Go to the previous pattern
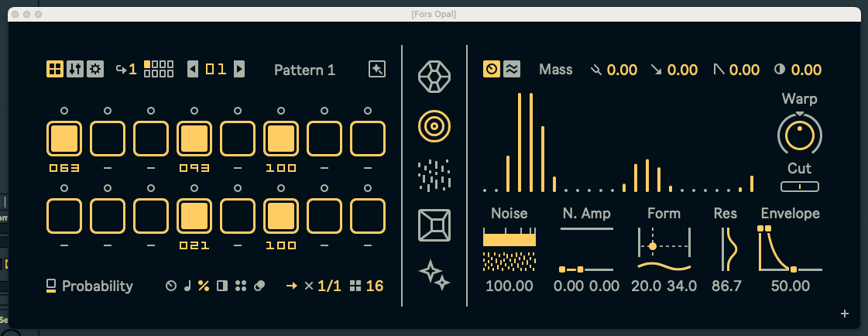Viewport: 868px width, 336px height. (193, 69)
